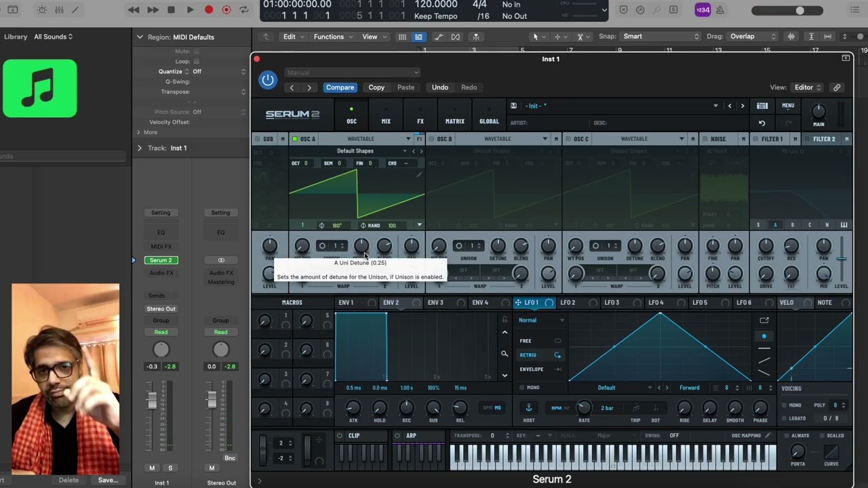Screen dimensions: 868x488
Task: Click the envelope lock icon
Action: pos(505,319)
